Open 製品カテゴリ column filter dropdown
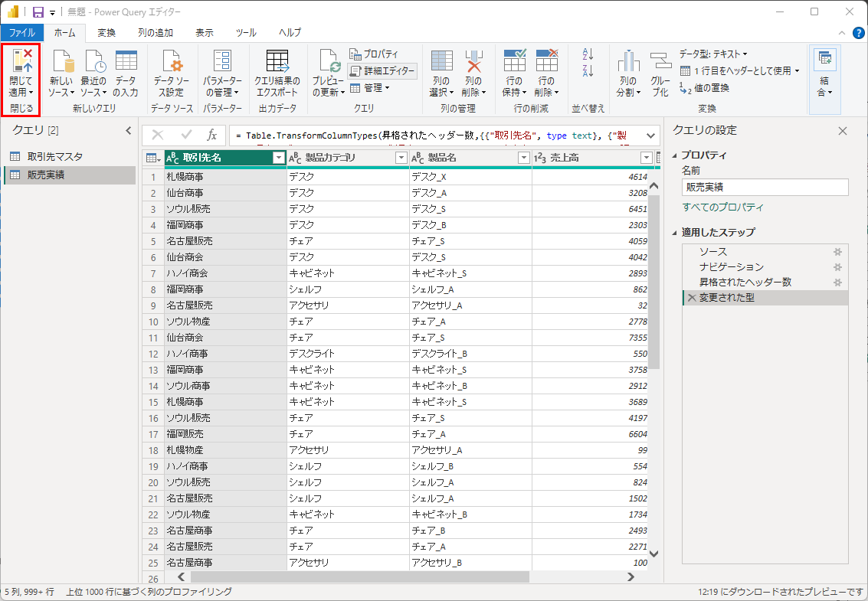Screen dimensions: 868x601 401,158
